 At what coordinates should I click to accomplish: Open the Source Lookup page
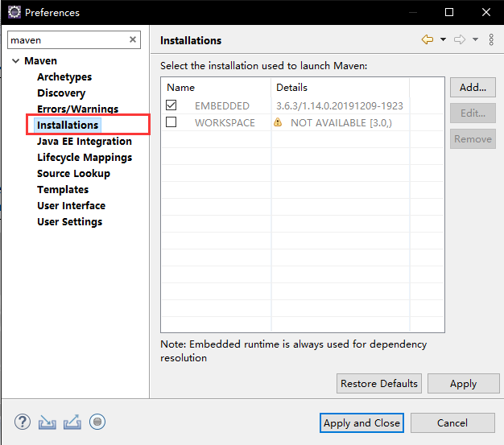73,174
